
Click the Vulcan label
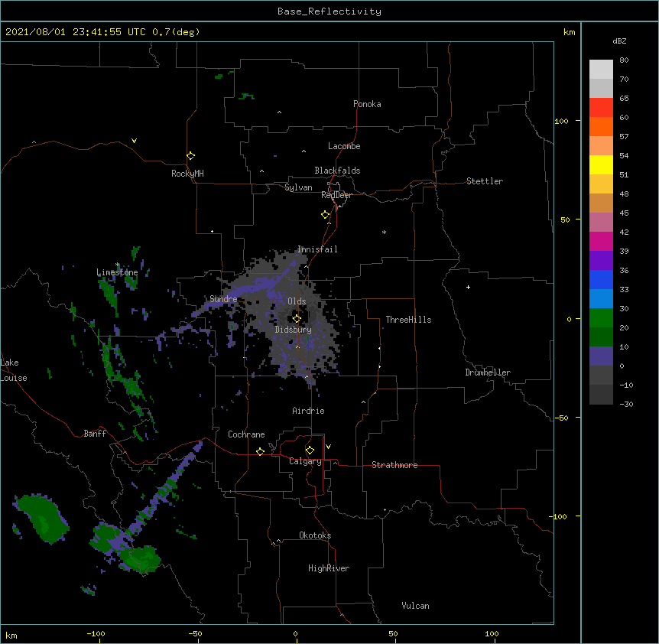(415, 606)
